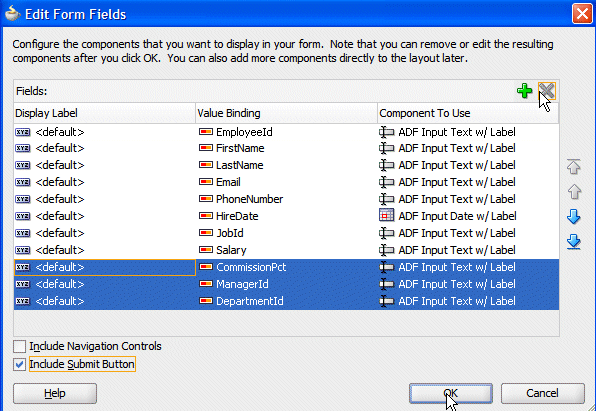Click the Cancel button
The width and height of the screenshot is (596, 411).
tap(542, 393)
